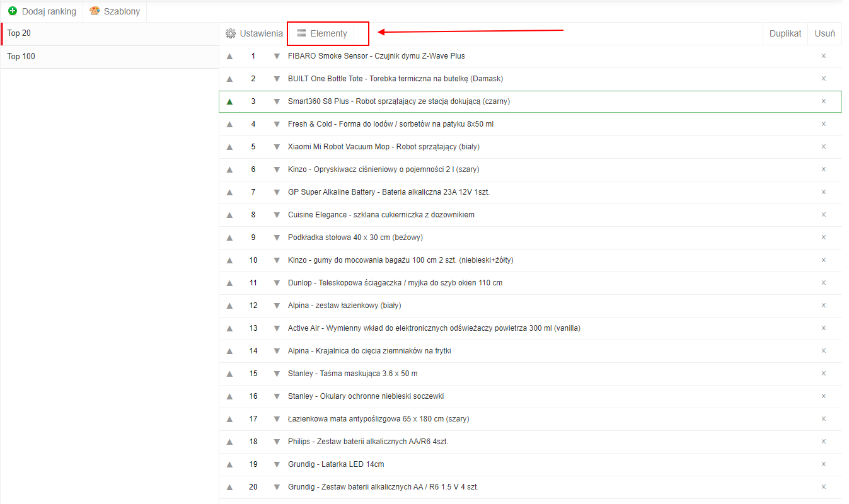Move Fresh & Cold item up
The height and width of the screenshot is (504, 849).
coord(229,124)
